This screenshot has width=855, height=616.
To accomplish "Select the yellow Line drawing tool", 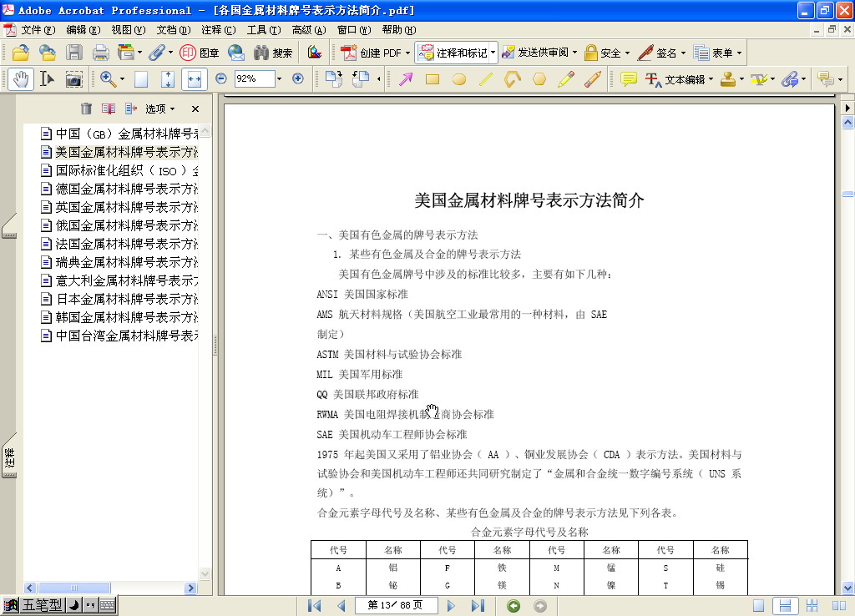I will pyautogui.click(x=486, y=79).
